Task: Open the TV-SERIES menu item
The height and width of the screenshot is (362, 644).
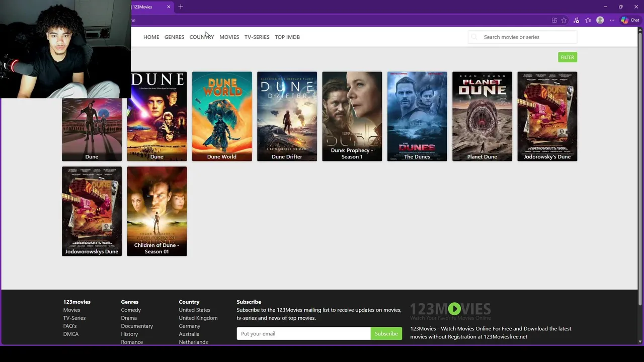Action: (257, 37)
